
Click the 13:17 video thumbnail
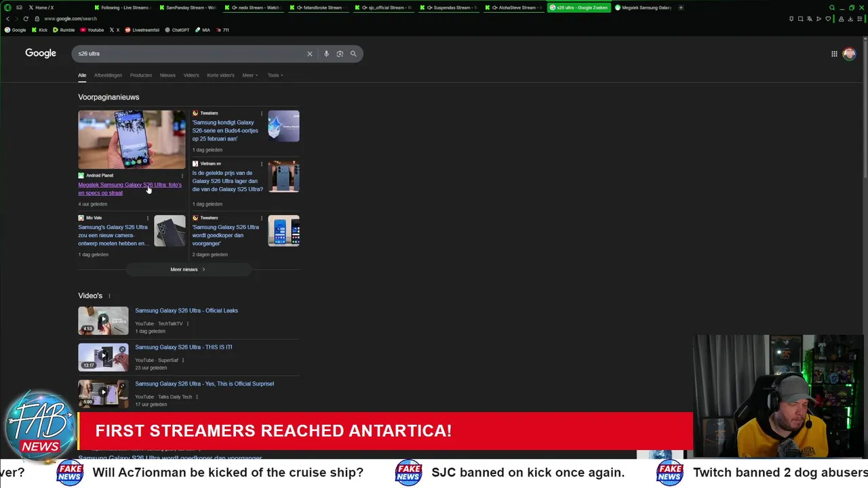tap(103, 357)
